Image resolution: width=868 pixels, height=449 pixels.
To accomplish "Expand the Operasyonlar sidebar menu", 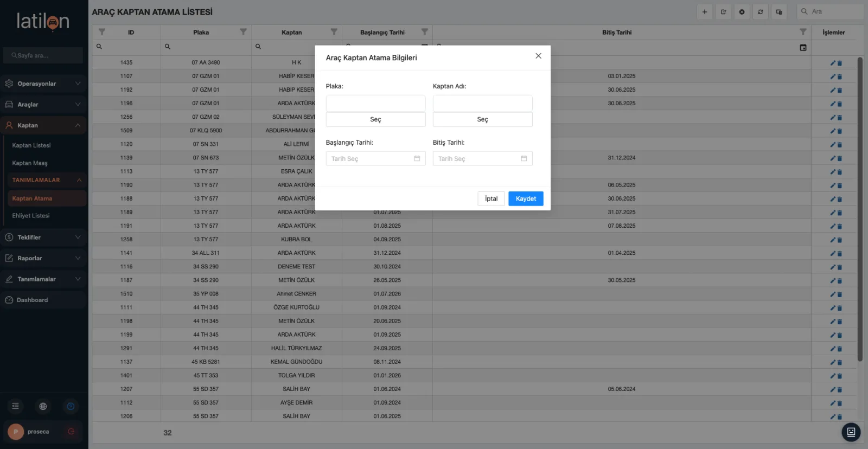I will click(43, 84).
